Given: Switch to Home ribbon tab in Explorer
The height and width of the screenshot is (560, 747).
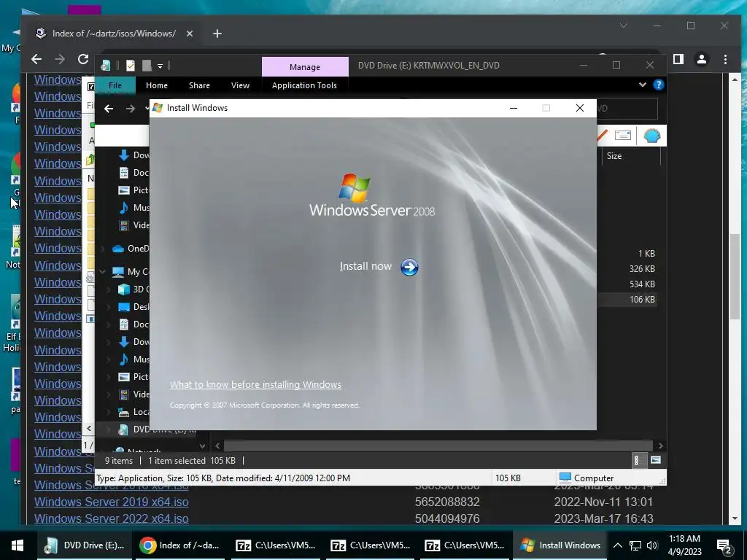Looking at the screenshot, I should 157,85.
